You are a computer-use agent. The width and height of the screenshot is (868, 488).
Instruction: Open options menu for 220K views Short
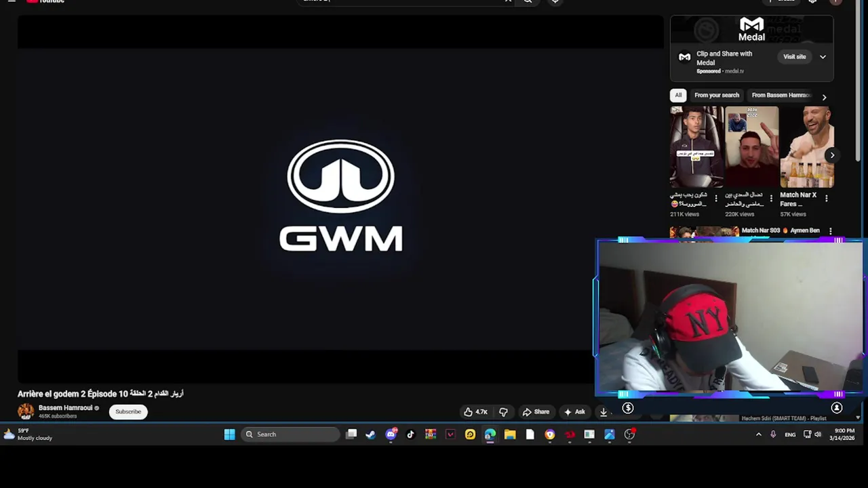[770, 199]
